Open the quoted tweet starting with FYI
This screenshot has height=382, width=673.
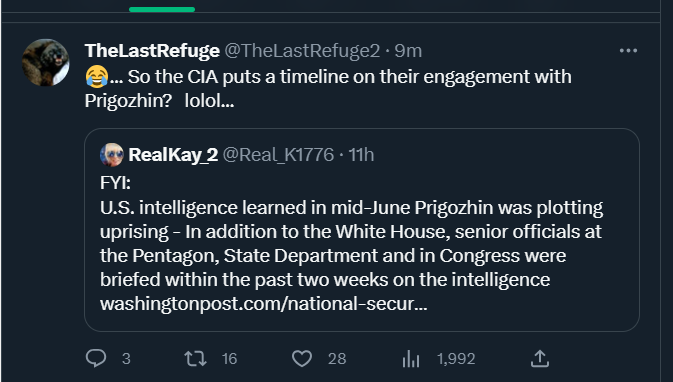(x=362, y=230)
